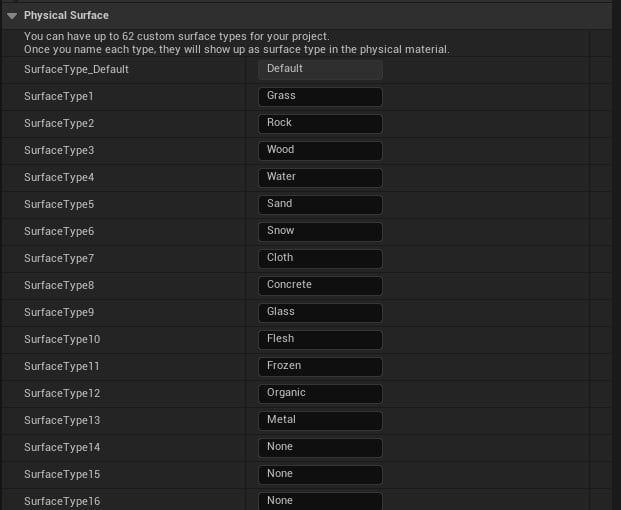Select the SurfaceType14 label
This screenshot has height=510, width=621.
pyautogui.click(x=62, y=447)
